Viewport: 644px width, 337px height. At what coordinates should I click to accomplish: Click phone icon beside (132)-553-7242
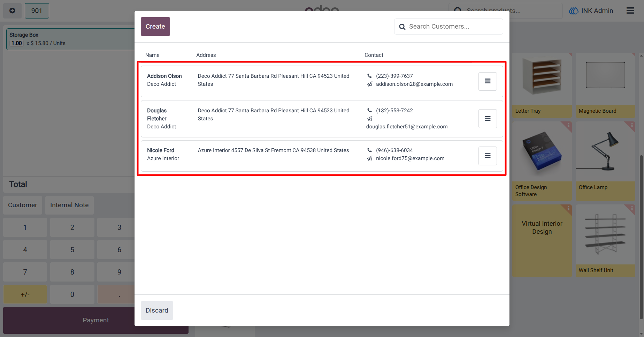pyautogui.click(x=370, y=110)
